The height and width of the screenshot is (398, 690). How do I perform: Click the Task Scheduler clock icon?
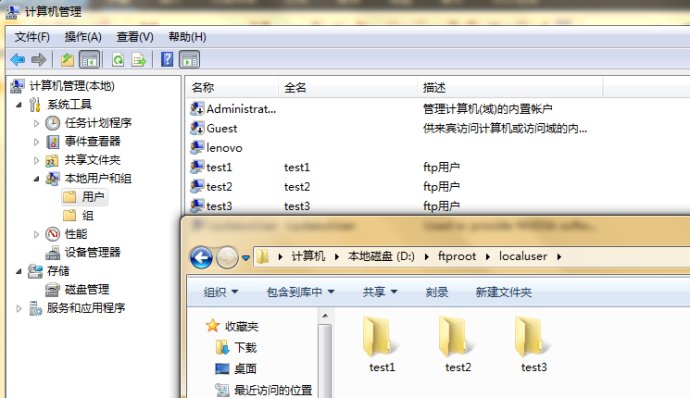click(52, 123)
